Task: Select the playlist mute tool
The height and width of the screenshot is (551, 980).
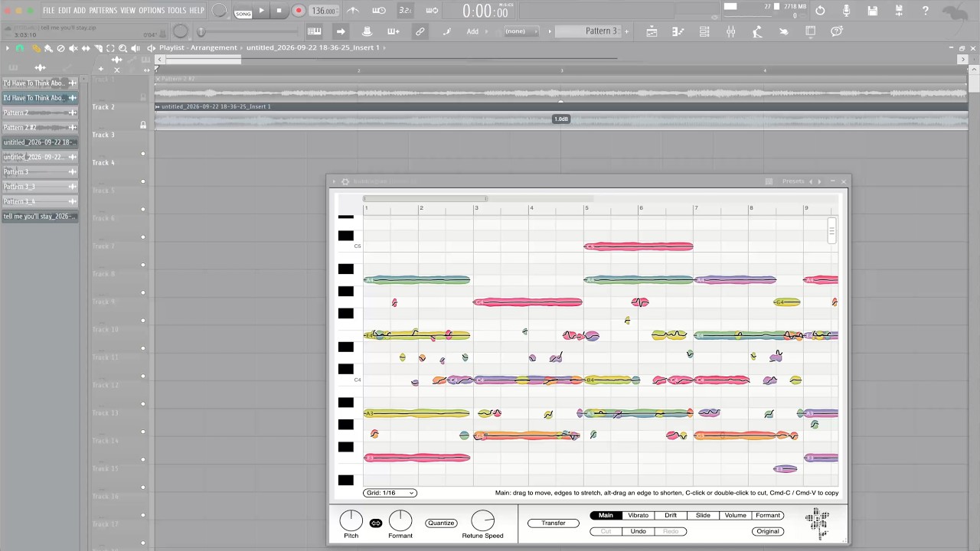Action: 73,48
